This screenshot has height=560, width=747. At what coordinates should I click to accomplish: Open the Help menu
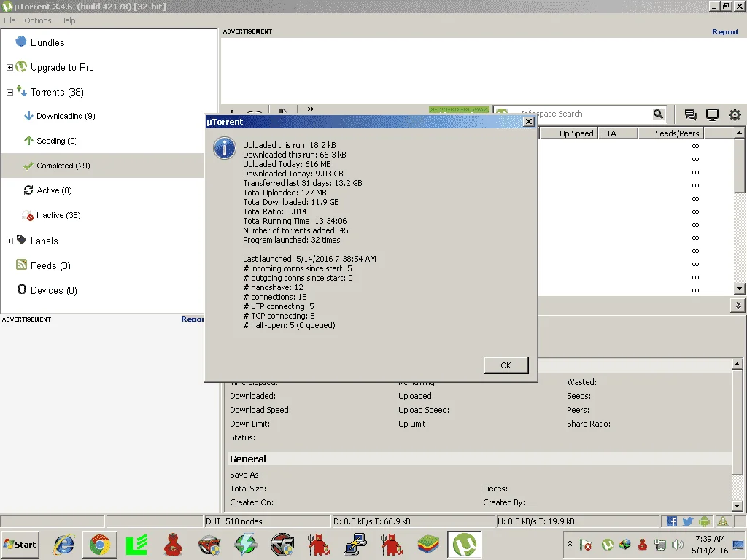(67, 20)
